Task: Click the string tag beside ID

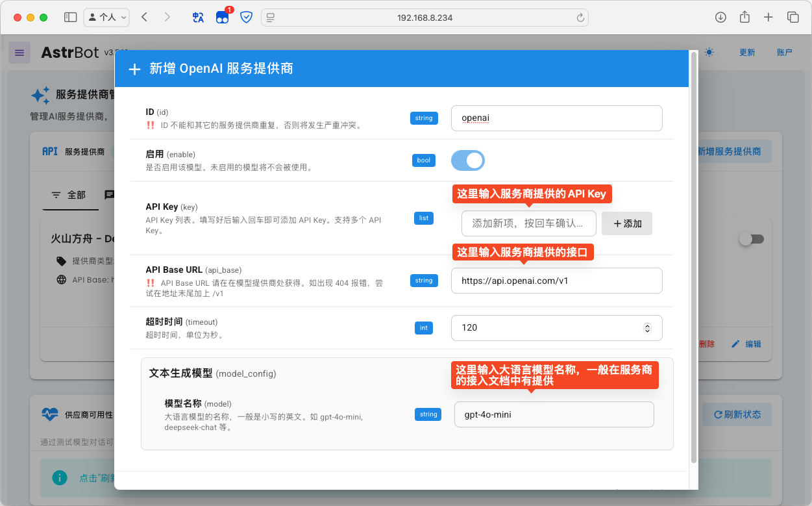Action: [424, 118]
